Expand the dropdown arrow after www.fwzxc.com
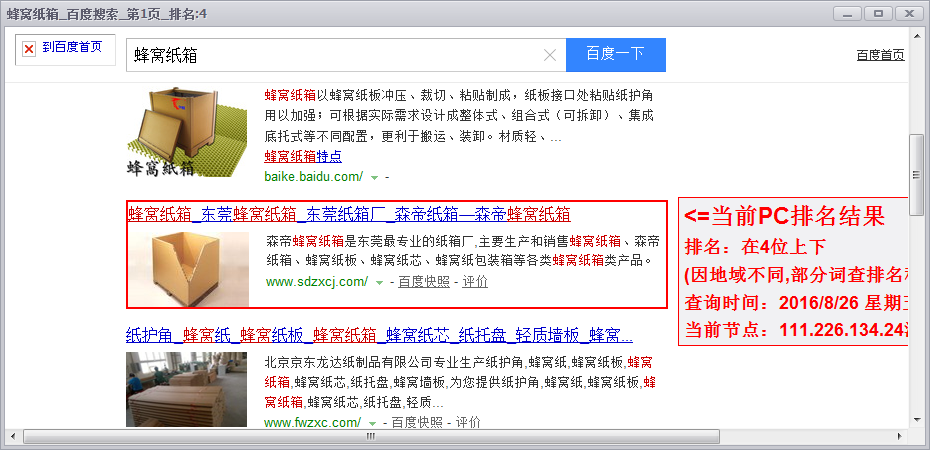Viewport: 930px width, 450px height. click(372, 424)
